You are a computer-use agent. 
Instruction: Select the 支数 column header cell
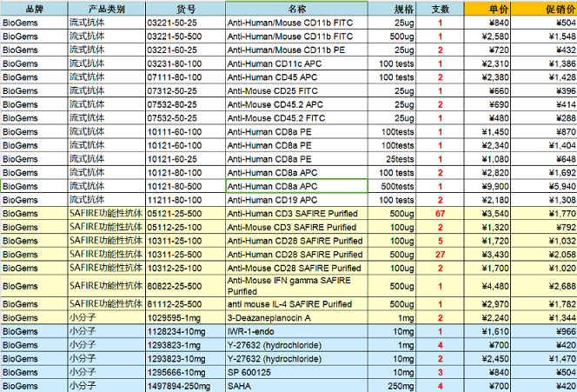point(440,9)
